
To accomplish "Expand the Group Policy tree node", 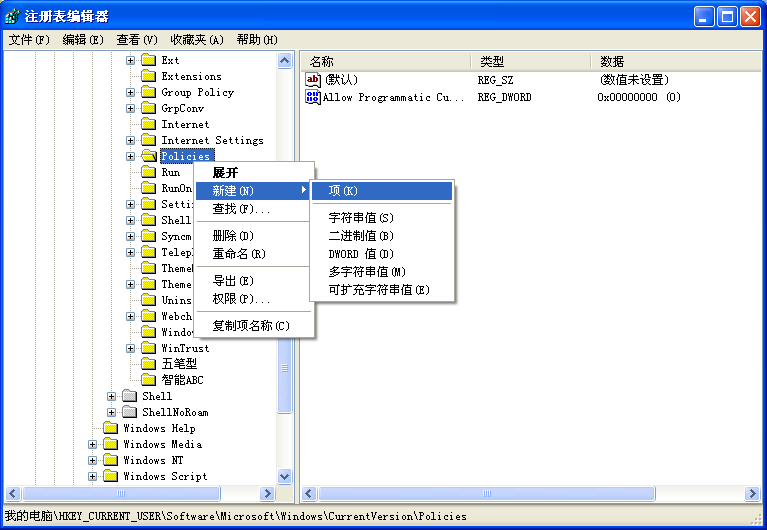I will click(130, 92).
